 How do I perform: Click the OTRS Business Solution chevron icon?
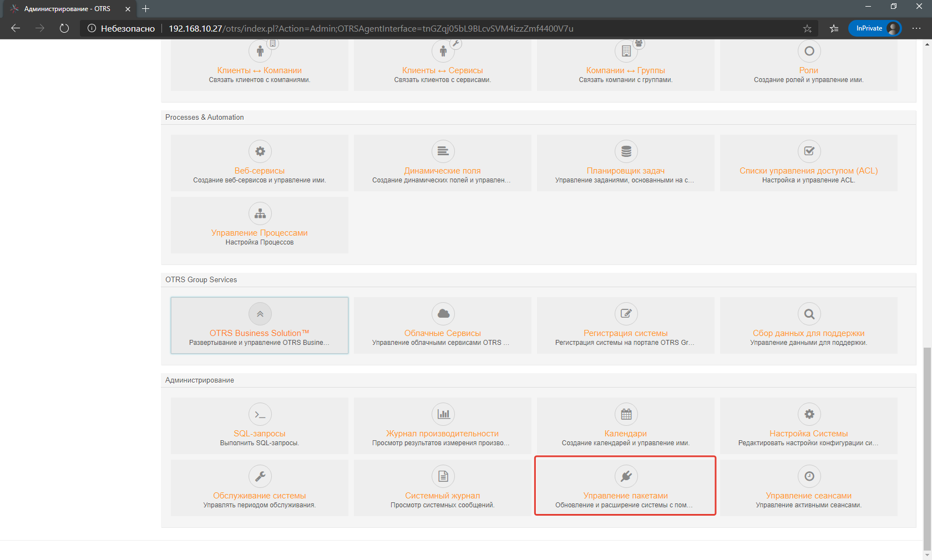coord(260,314)
